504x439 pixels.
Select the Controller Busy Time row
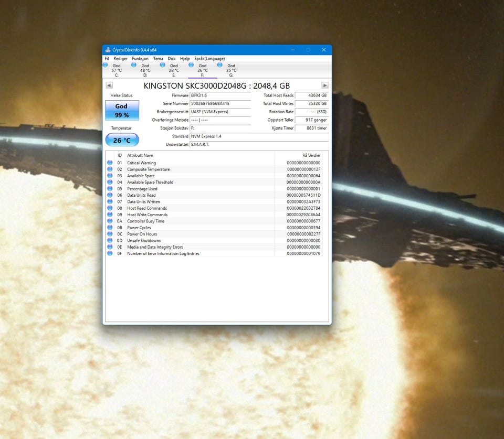214,221
